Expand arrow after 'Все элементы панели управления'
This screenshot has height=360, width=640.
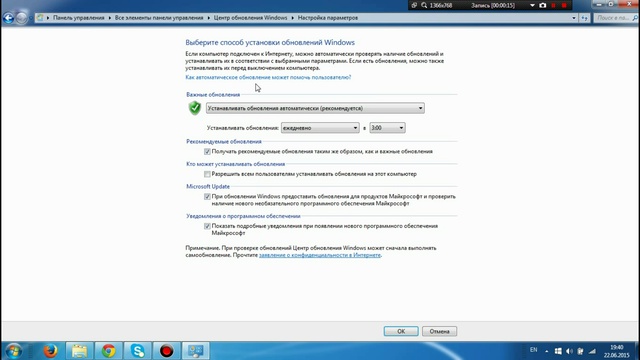[x=209, y=18]
